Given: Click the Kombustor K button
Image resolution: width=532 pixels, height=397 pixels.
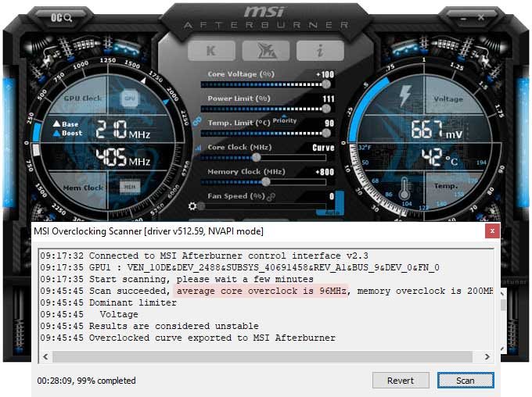Looking at the screenshot, I should [x=211, y=51].
